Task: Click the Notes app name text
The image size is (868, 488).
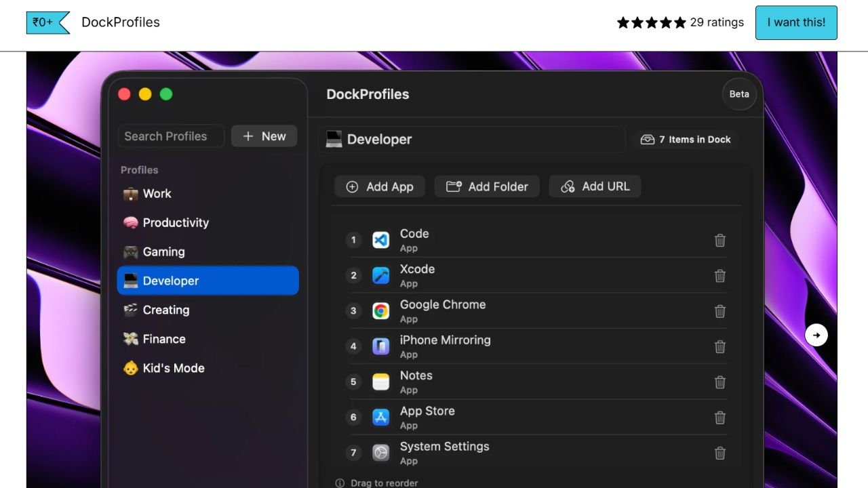Action: (x=416, y=375)
